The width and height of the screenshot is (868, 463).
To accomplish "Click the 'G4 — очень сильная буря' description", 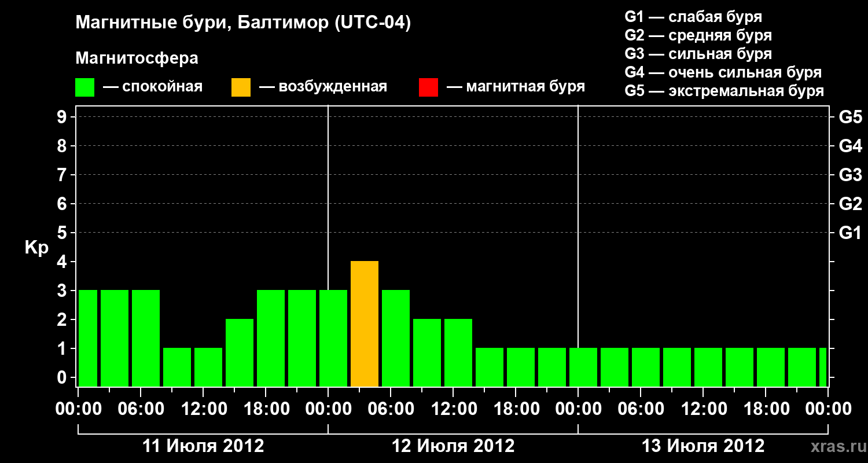I will pyautogui.click(x=723, y=72).
